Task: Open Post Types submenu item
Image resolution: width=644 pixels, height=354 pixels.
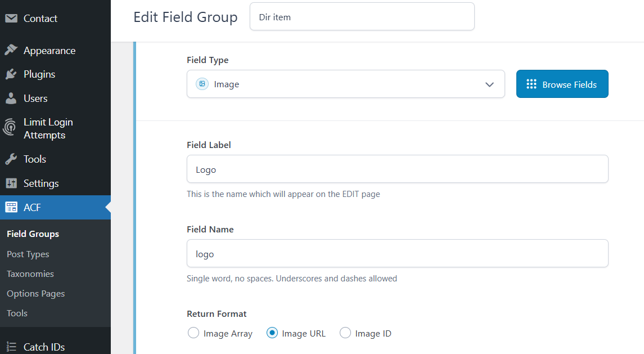Action: coord(28,254)
